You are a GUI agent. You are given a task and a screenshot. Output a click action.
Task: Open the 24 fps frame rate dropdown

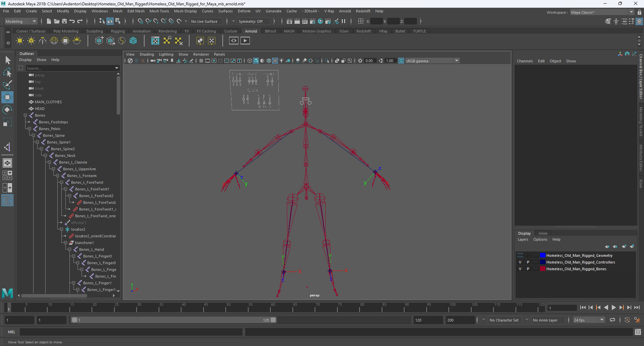pos(589,320)
